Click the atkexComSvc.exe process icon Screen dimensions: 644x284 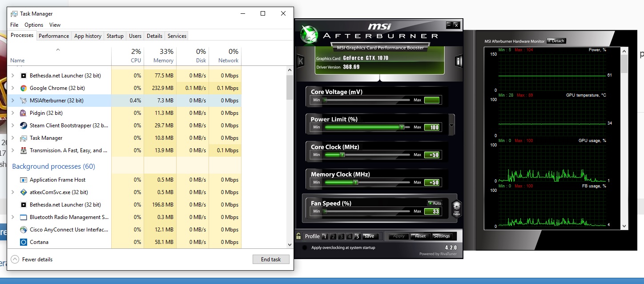tap(24, 192)
